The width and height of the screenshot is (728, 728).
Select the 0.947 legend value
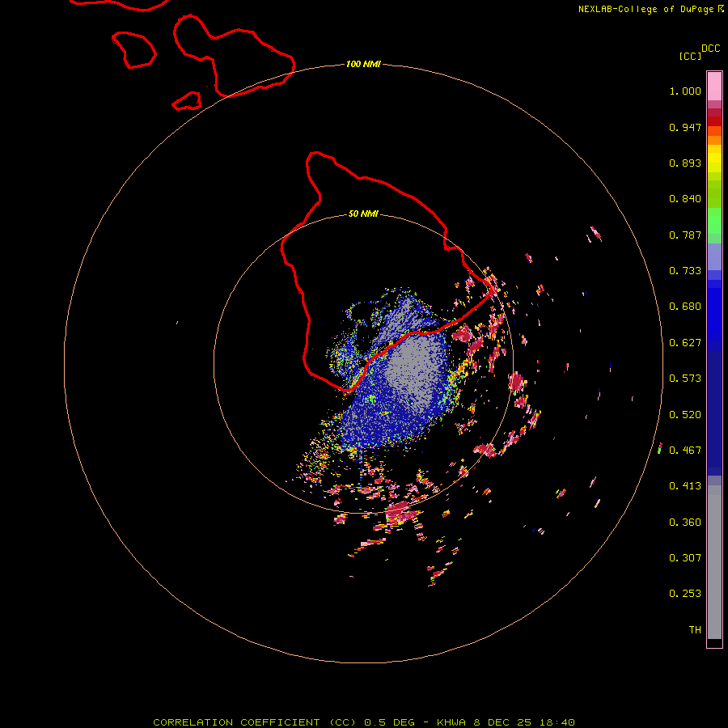685,127
